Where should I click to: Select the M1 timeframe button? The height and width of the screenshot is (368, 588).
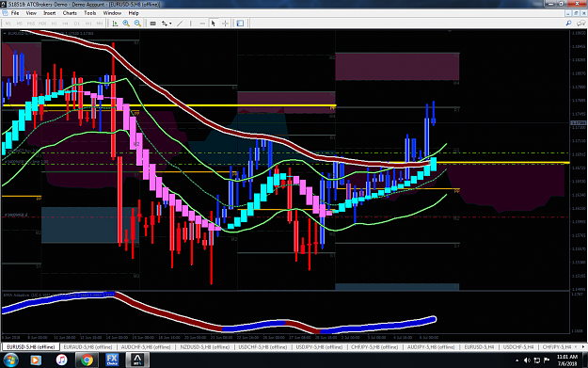pos(8,24)
